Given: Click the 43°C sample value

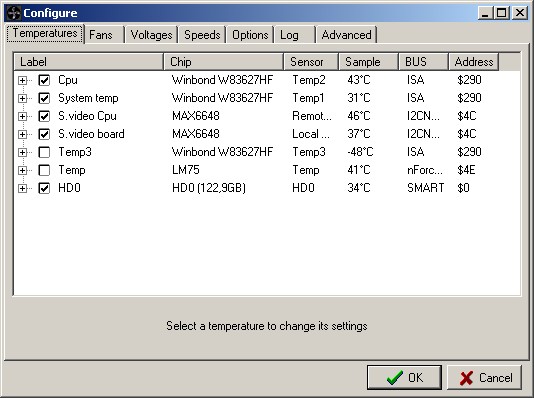Looking at the screenshot, I should click(359, 80).
